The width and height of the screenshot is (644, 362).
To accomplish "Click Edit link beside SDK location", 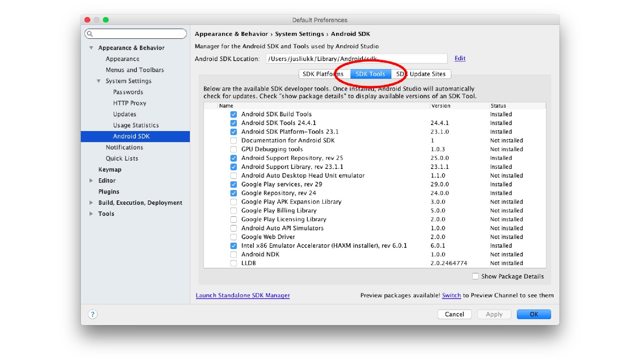I will click(460, 58).
